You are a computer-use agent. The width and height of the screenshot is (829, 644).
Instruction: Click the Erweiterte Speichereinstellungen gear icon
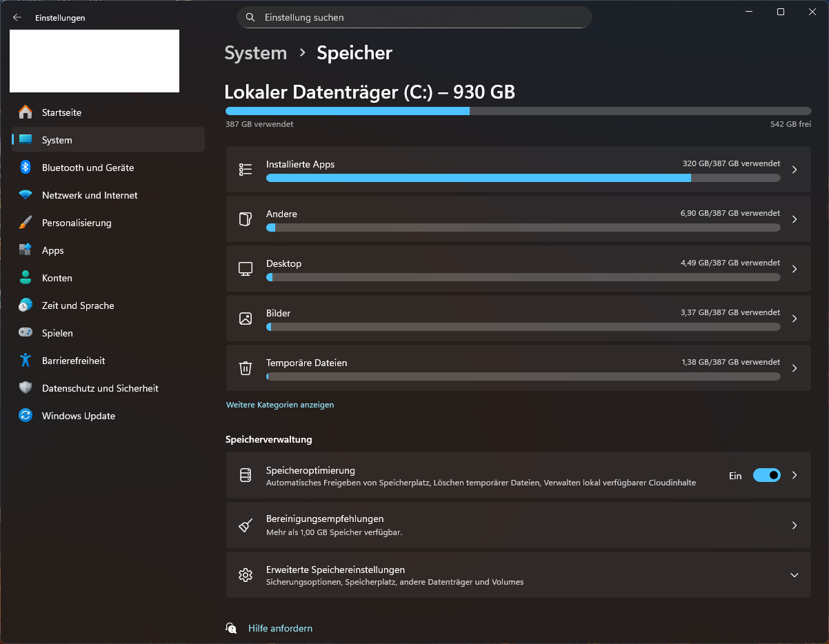(246, 574)
